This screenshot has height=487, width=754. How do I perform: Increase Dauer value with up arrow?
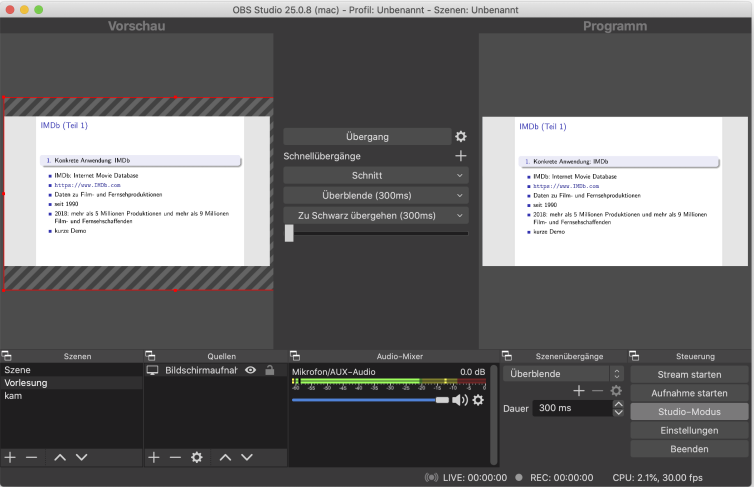pyautogui.click(x=618, y=404)
